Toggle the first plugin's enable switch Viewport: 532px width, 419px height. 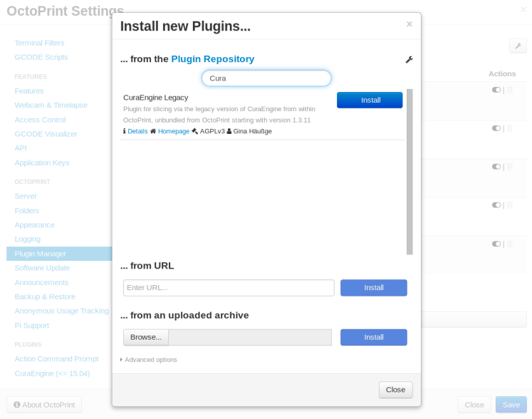pyautogui.click(x=496, y=90)
